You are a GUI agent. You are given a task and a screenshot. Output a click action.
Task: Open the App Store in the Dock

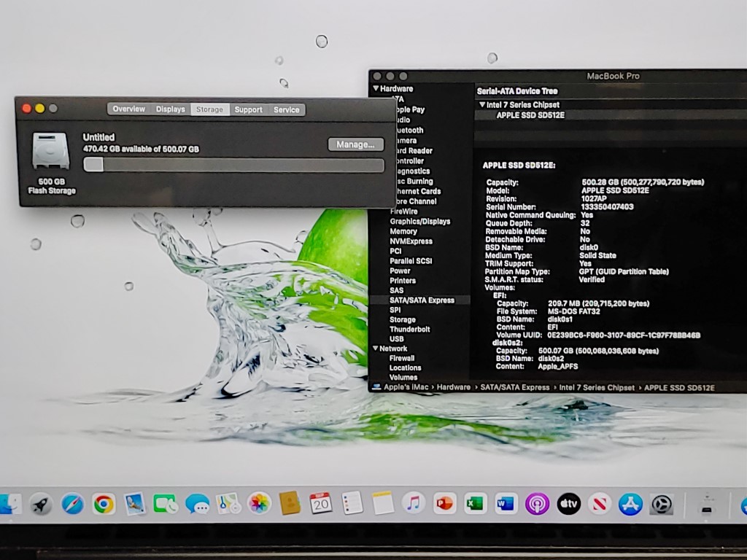coord(630,504)
